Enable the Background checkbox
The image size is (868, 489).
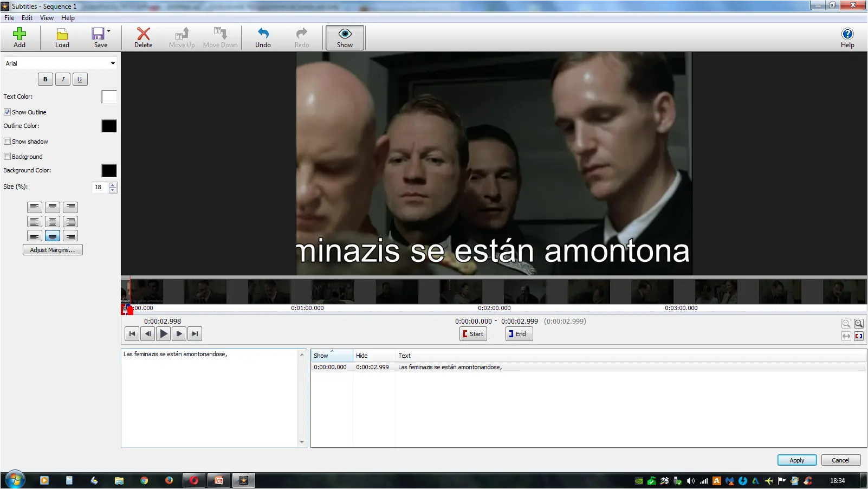(x=7, y=157)
